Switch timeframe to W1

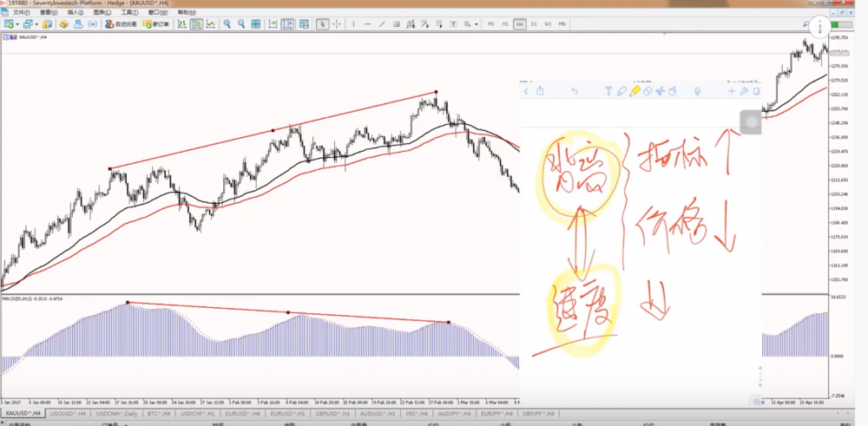click(548, 24)
